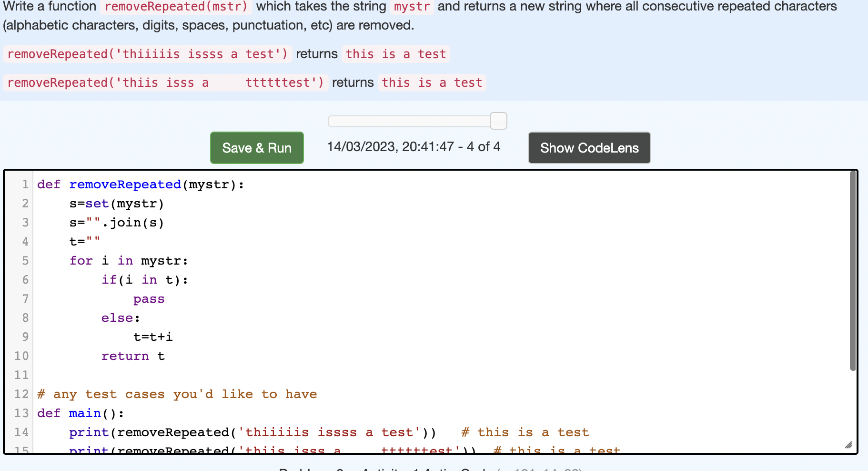Click the timestamp label showing 4 of 4

pos(414,147)
